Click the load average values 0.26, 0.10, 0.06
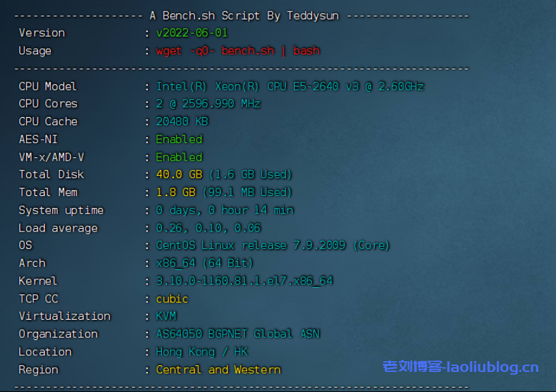Viewport: 556px width, 392px height. [208, 228]
